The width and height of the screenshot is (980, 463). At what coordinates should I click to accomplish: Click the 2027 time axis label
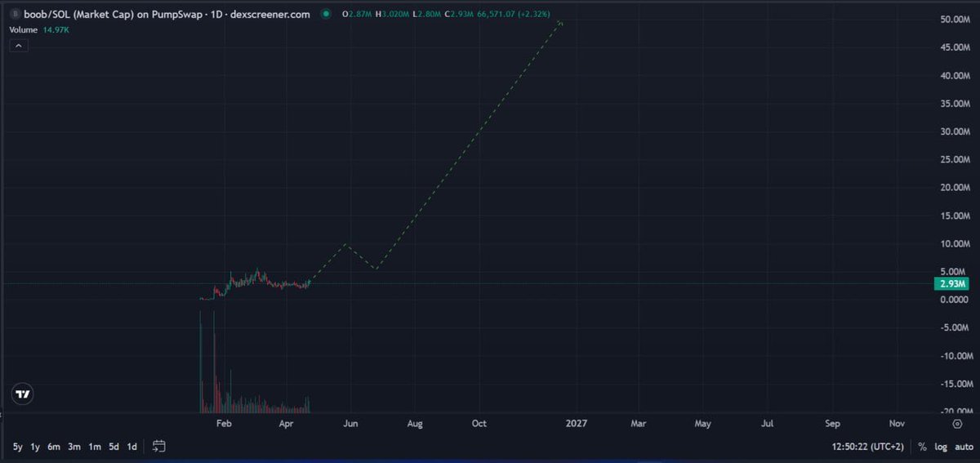(576, 424)
